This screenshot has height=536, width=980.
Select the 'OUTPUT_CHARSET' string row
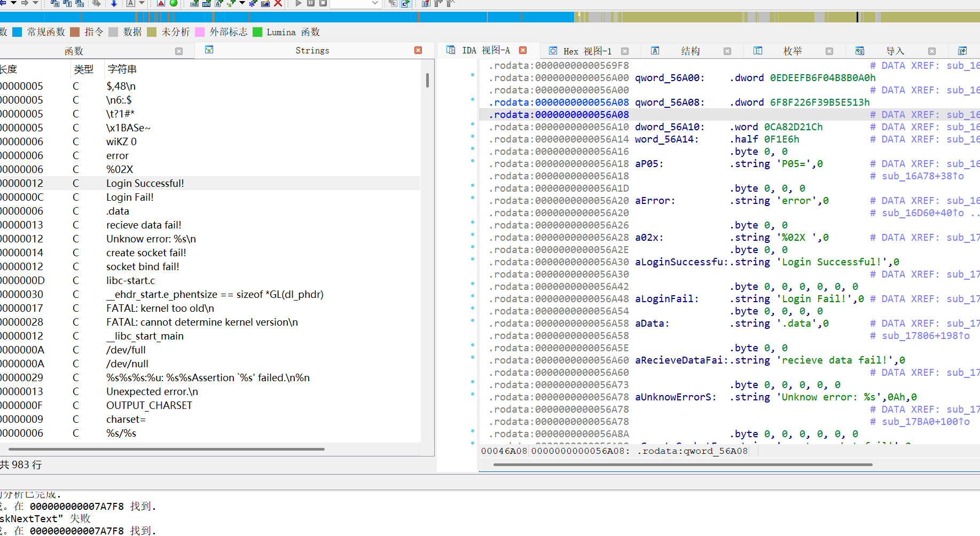210,405
